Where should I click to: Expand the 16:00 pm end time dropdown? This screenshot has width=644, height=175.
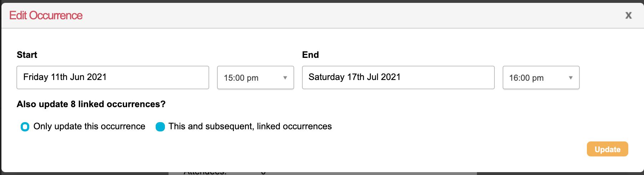pos(535,77)
